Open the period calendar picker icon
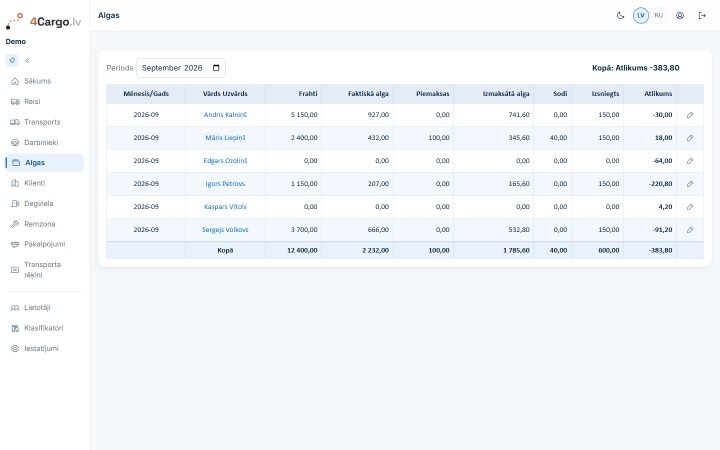Screen dimensions: 720x450 216,68
